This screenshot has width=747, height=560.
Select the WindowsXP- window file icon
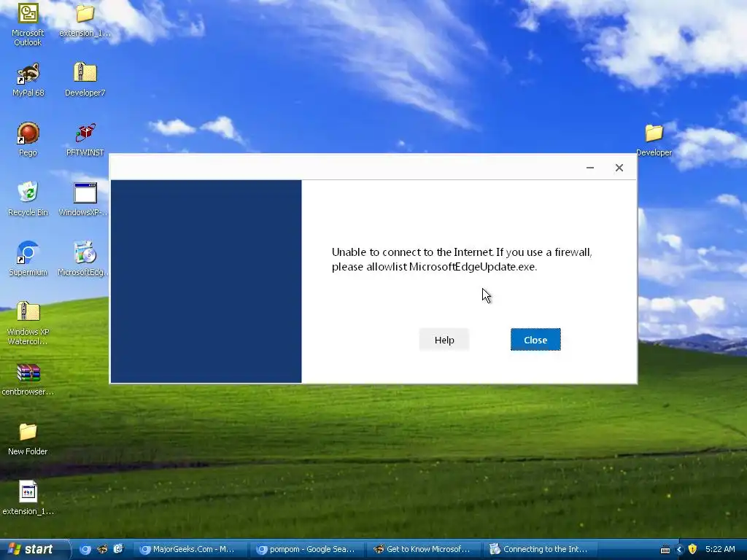coord(85,199)
